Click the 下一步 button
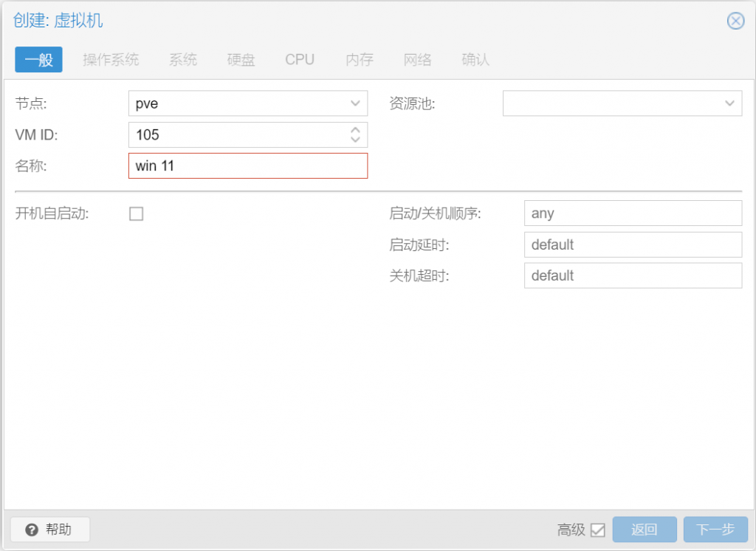Image resolution: width=756 pixels, height=551 pixels. point(715,530)
